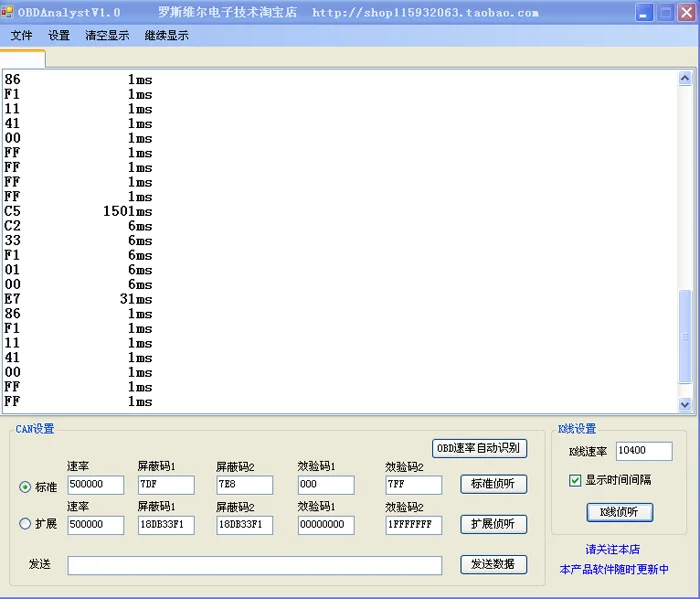Click the 效验码2 field containing 1FFFFFFF

point(414,525)
